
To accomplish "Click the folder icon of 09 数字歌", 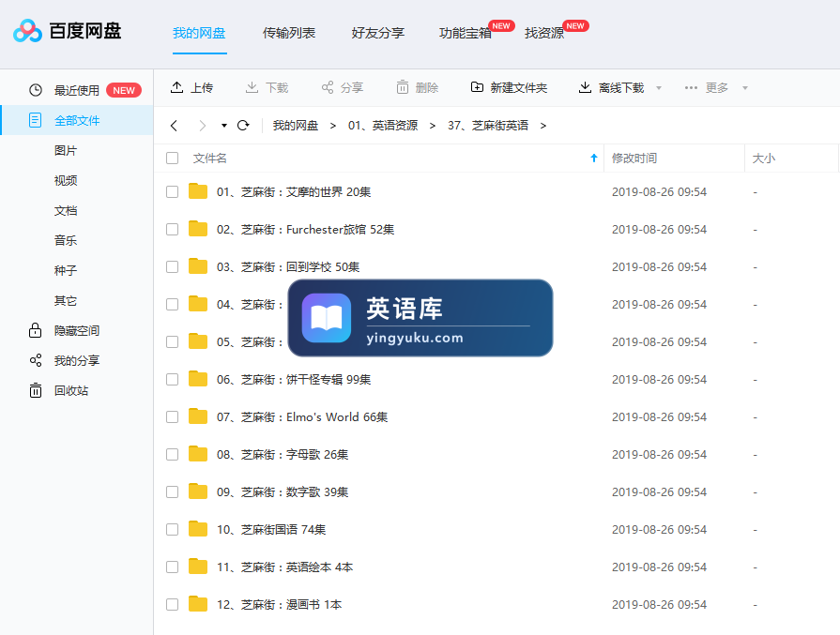I will pyautogui.click(x=198, y=491).
